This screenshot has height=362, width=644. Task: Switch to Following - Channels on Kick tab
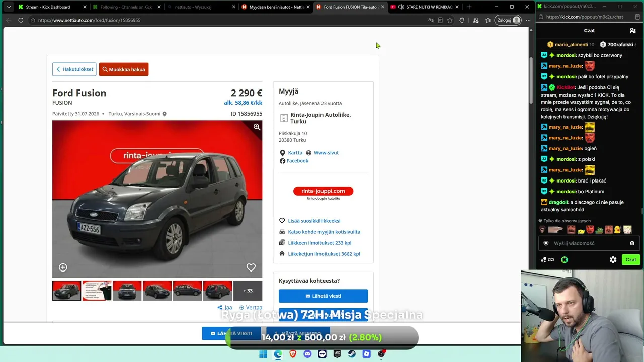coord(127,7)
